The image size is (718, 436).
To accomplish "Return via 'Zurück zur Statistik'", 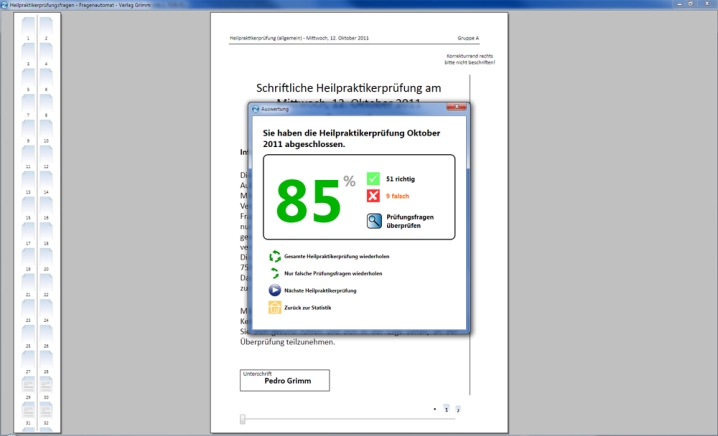I will (x=308, y=307).
